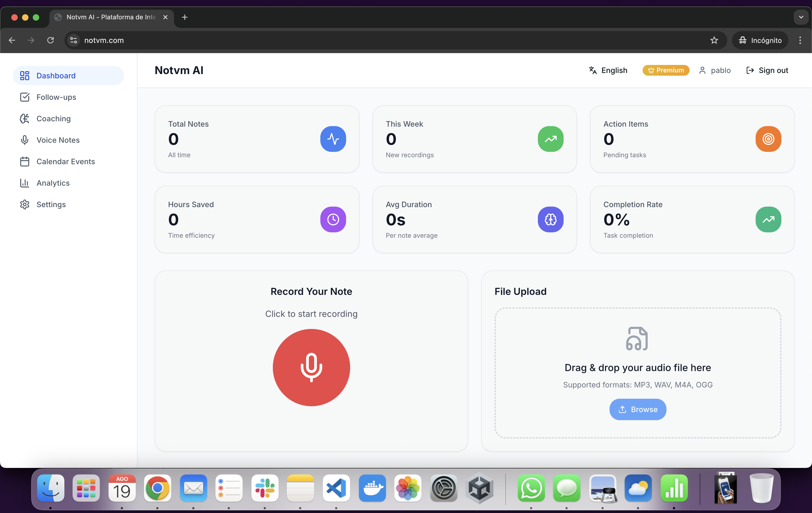Open the Chrome three-dot menu
The height and width of the screenshot is (513, 812).
[800, 40]
